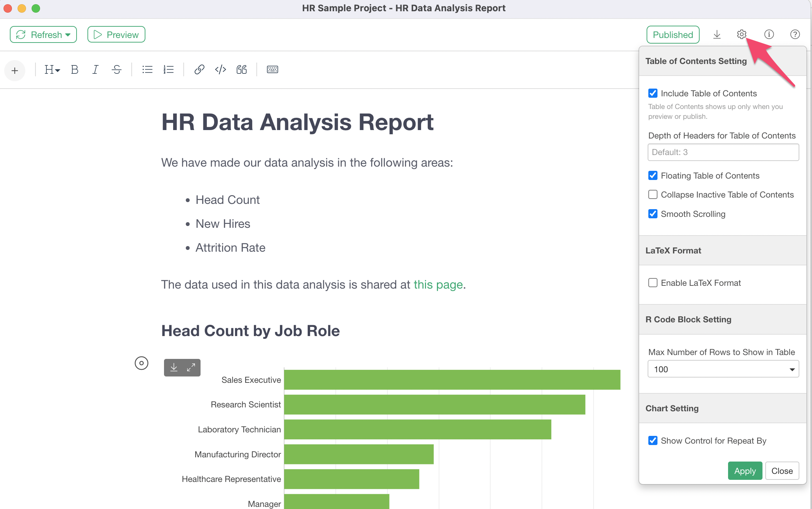This screenshot has width=812, height=509.
Task: Click the Attrition Rate bullet item
Action: pos(230,247)
